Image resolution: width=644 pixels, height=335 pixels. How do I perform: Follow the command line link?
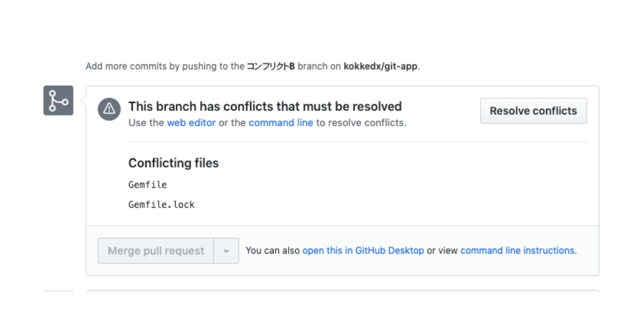click(281, 123)
